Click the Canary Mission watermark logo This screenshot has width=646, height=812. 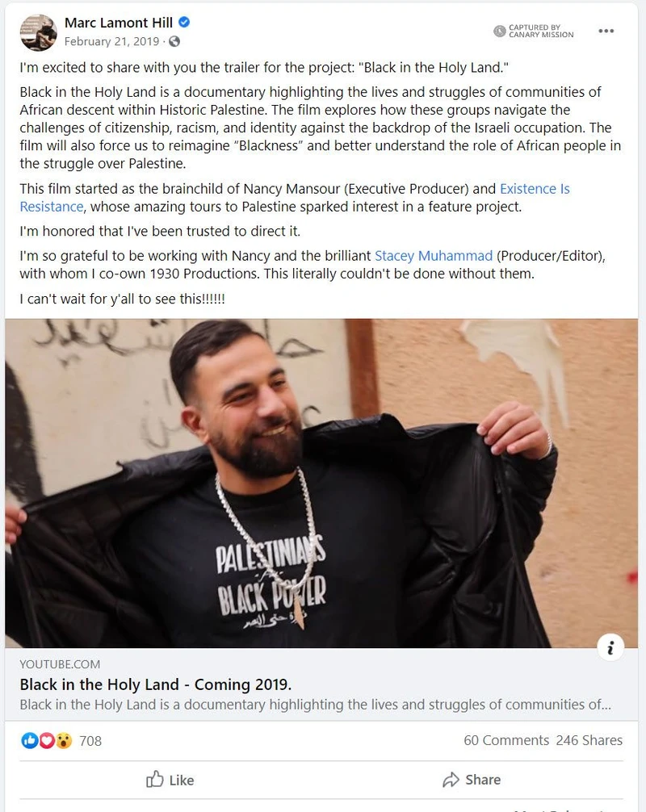tap(534, 31)
